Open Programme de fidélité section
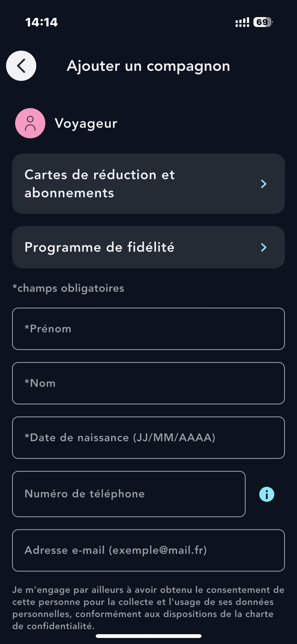 tap(130, 247)
